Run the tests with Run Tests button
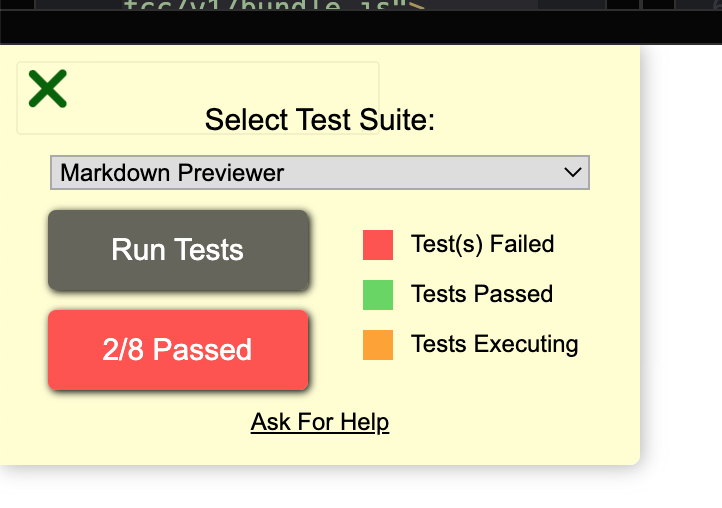The width and height of the screenshot is (722, 508). click(x=178, y=250)
